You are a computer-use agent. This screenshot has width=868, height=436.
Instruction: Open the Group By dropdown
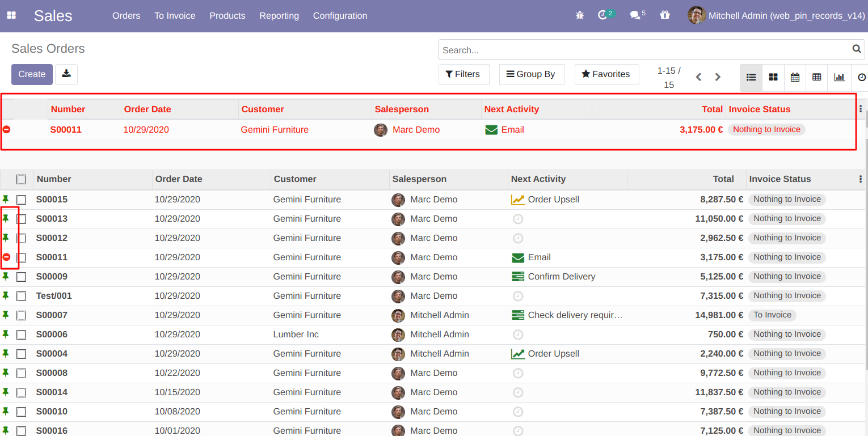pyautogui.click(x=531, y=74)
